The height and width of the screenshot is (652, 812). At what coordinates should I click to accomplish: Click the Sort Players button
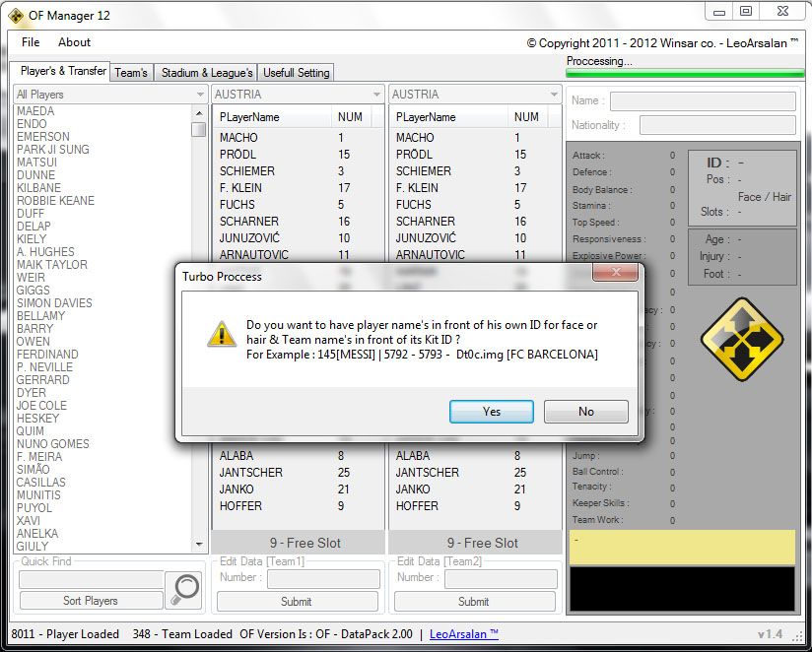[91, 601]
